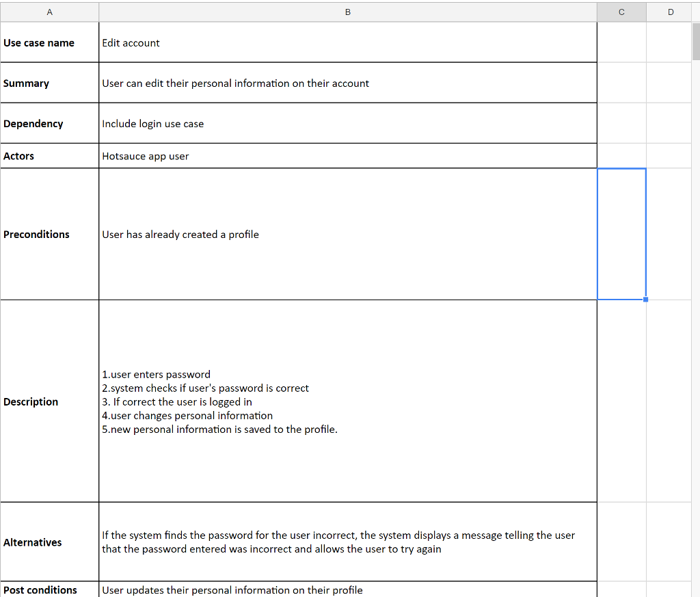
Task: Select column C header
Action: coord(621,12)
